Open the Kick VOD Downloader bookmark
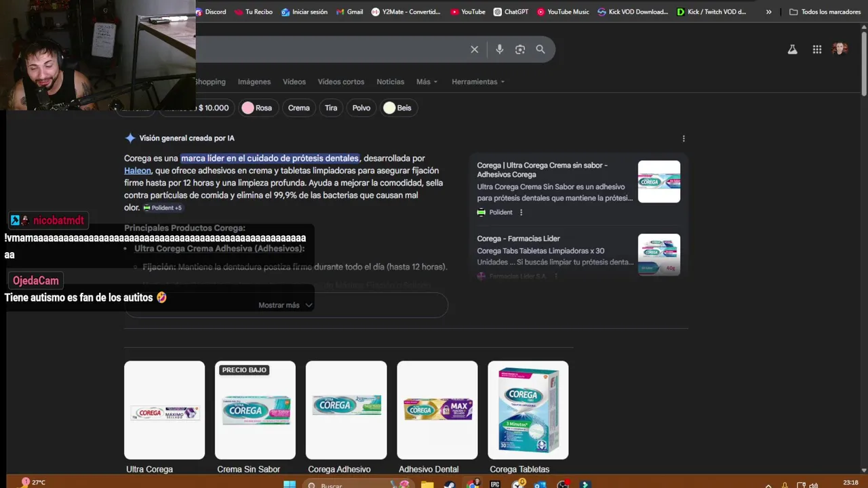This screenshot has height=488, width=868. pyautogui.click(x=633, y=12)
